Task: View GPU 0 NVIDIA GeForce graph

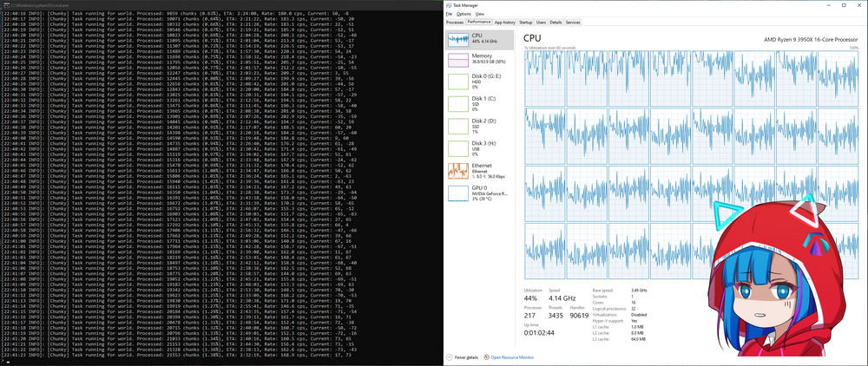Action: (x=480, y=193)
